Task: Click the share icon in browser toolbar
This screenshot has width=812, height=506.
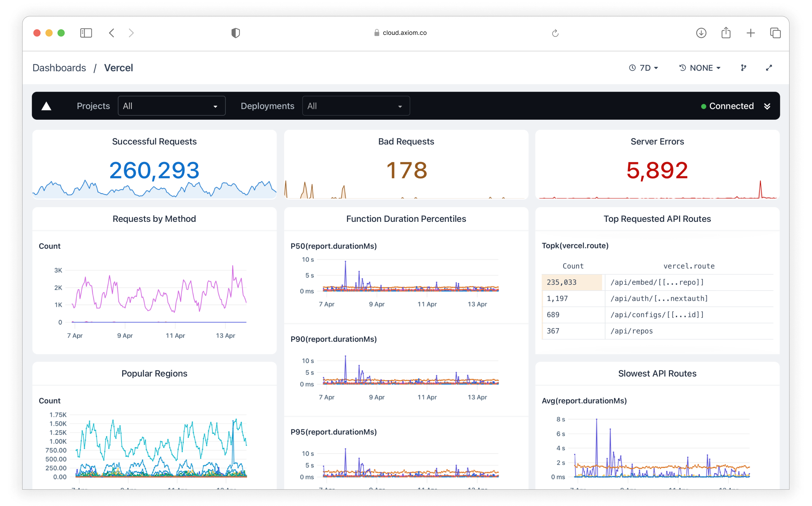Action: pyautogui.click(x=726, y=32)
